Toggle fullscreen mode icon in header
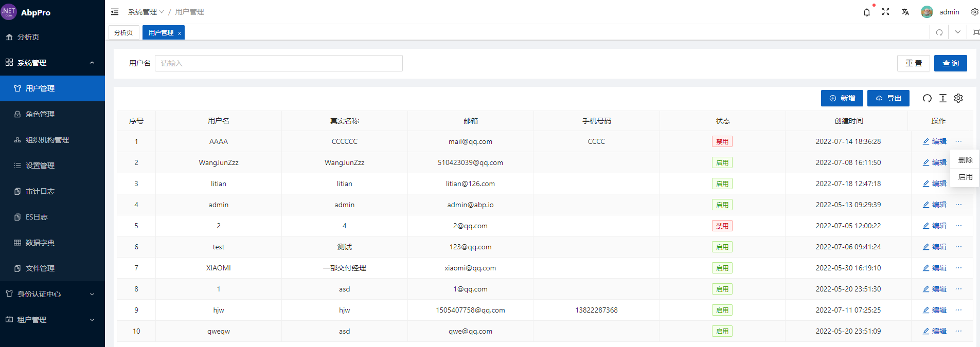Screen dimensions: 980x347 (885, 12)
